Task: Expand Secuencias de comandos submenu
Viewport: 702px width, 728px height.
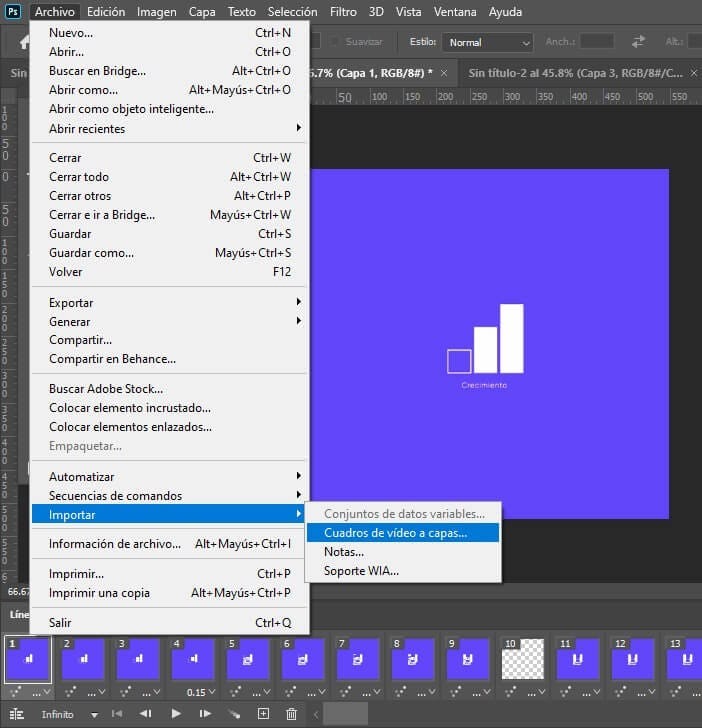Action: click(x=170, y=496)
